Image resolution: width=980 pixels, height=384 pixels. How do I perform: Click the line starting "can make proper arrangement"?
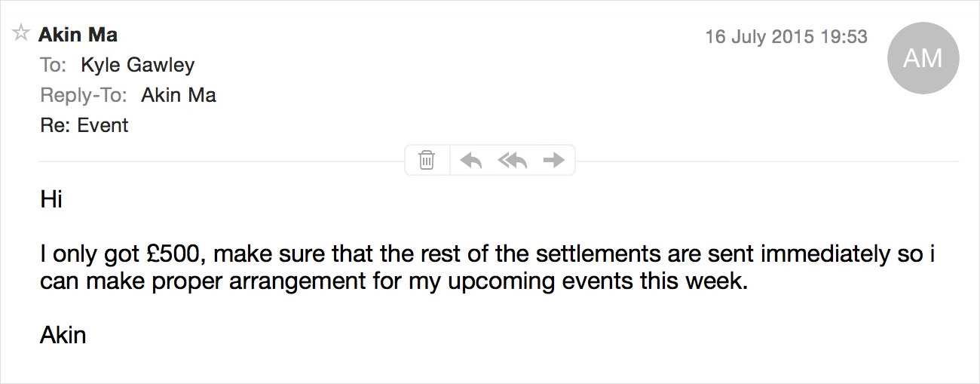tap(394, 284)
